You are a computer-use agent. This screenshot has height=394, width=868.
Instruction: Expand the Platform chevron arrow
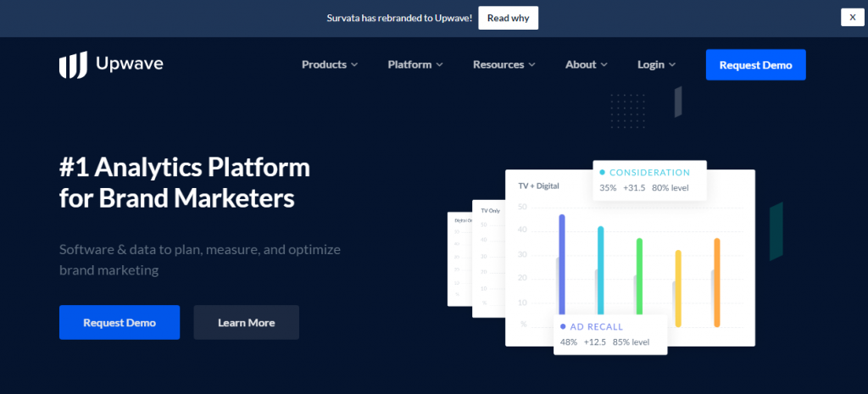click(440, 65)
